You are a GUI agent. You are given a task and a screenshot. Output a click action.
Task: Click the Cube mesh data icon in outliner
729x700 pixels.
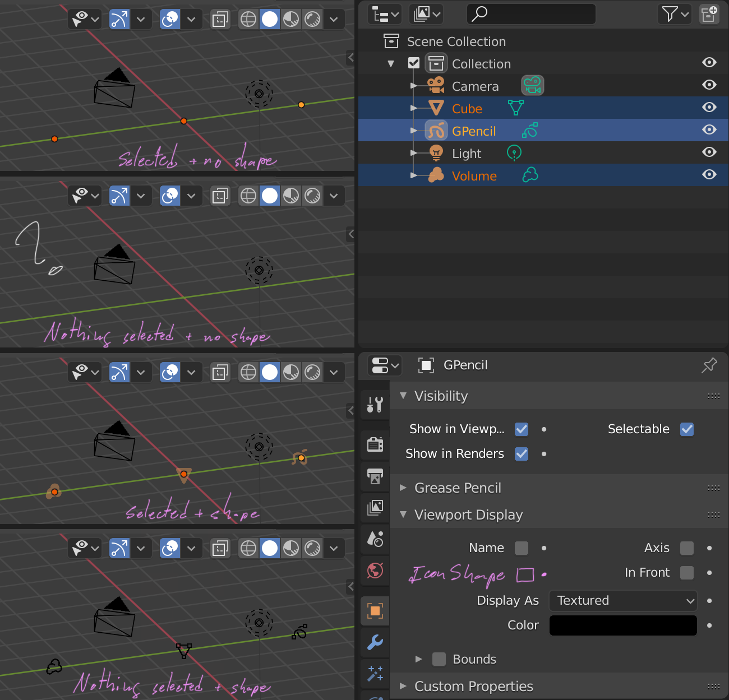[x=516, y=108]
